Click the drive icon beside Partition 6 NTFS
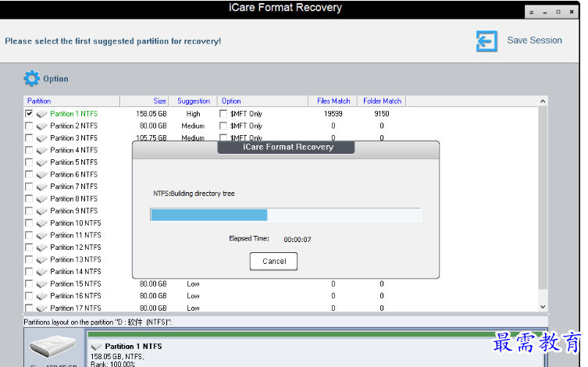Screen dimensions: 588x367 pyautogui.click(x=41, y=175)
